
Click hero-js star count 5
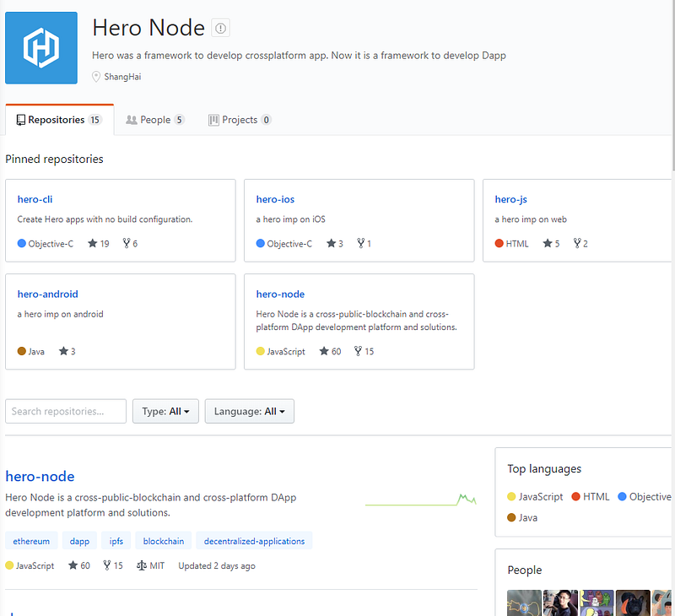551,244
